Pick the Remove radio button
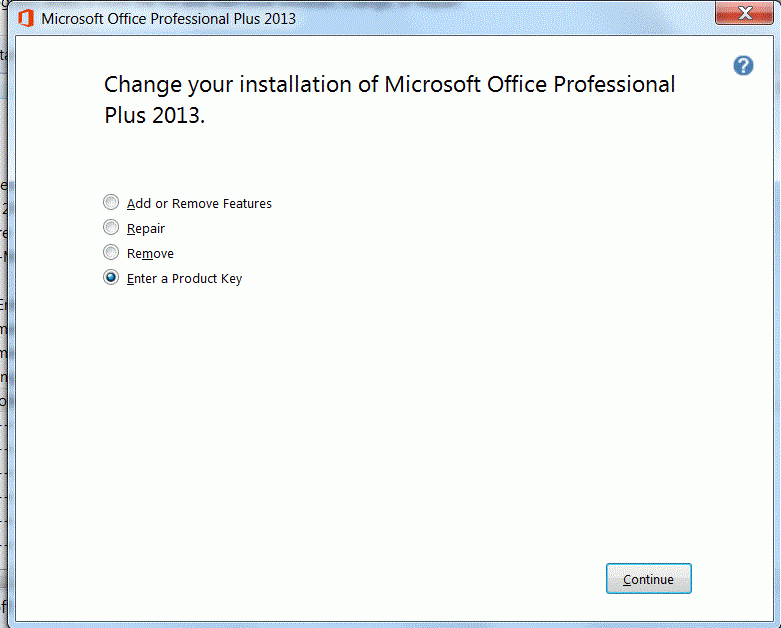The width and height of the screenshot is (781, 628). point(111,253)
